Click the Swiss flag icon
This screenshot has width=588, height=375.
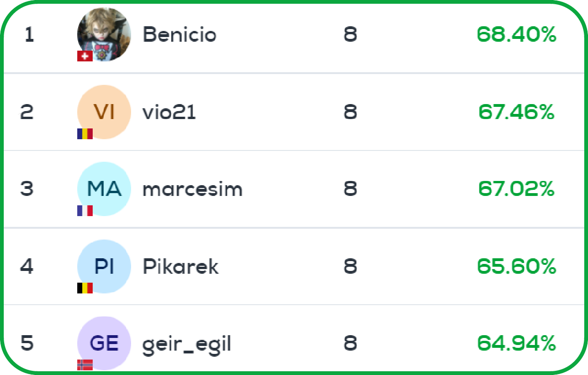pos(85,56)
